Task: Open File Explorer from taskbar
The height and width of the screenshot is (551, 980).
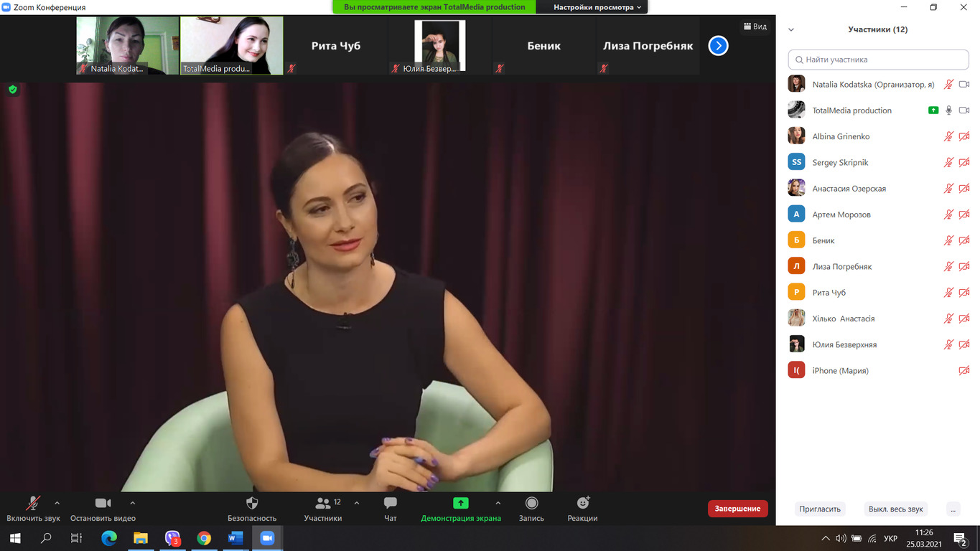Action: (141, 538)
